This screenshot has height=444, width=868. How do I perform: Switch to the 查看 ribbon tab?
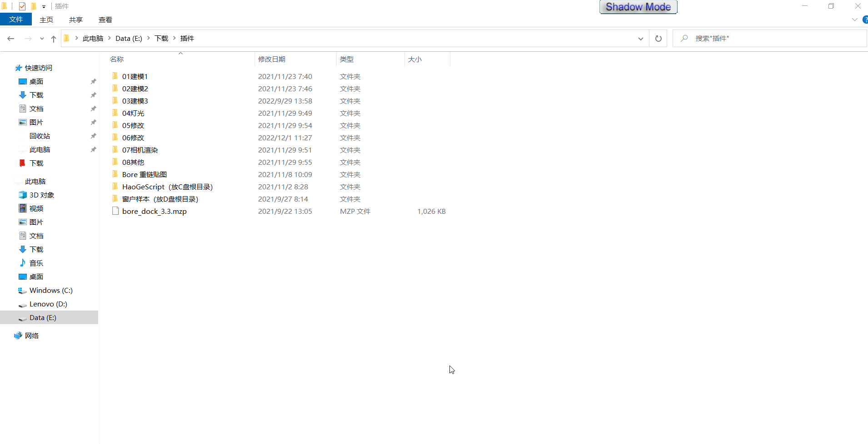coord(105,20)
